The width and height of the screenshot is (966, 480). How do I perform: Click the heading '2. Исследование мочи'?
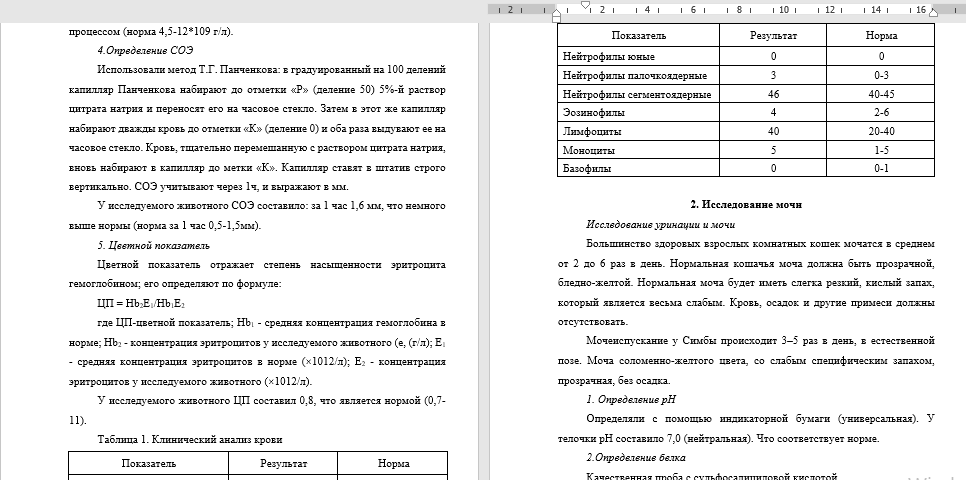(x=746, y=205)
